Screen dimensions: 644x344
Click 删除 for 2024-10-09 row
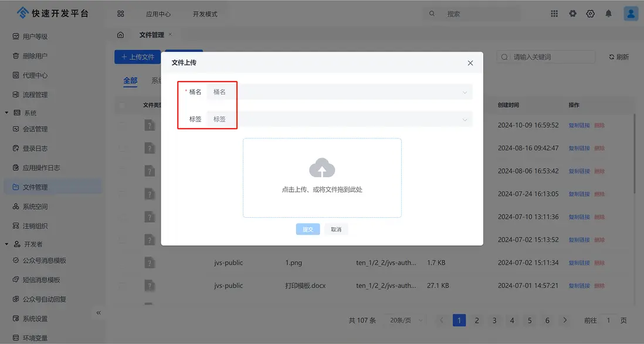point(599,126)
